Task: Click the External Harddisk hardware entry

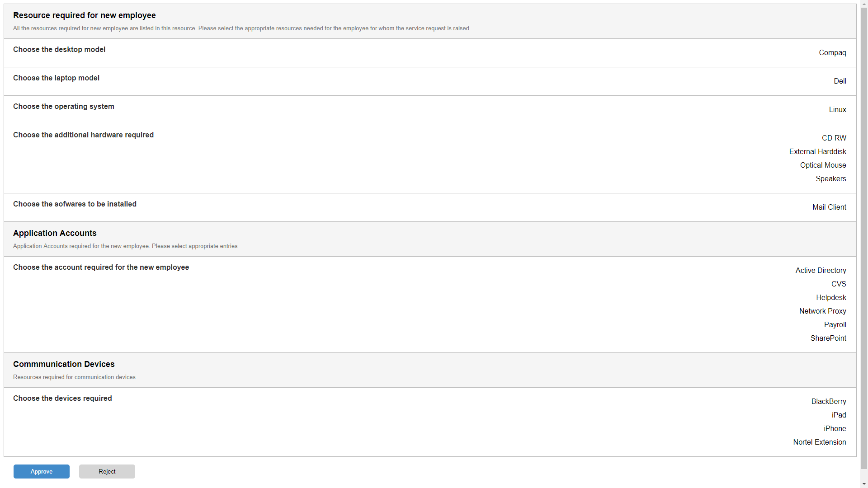Action: [x=817, y=151]
